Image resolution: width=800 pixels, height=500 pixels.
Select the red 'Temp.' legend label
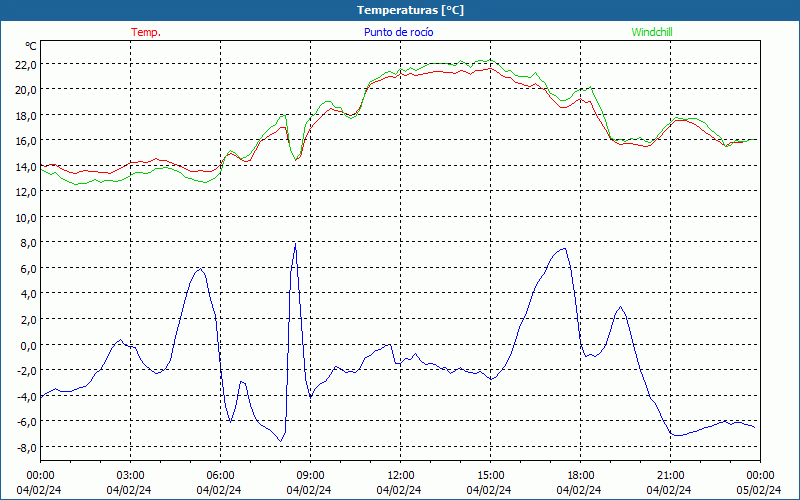(146, 32)
